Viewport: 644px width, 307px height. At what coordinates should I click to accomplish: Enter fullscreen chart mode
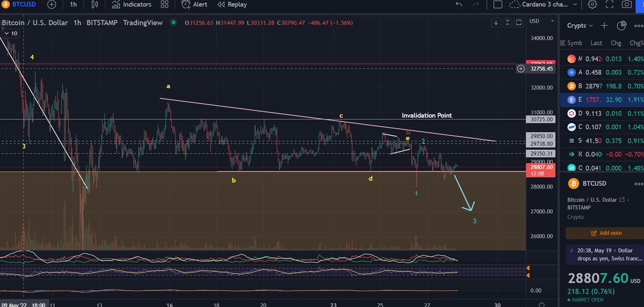[610, 4]
